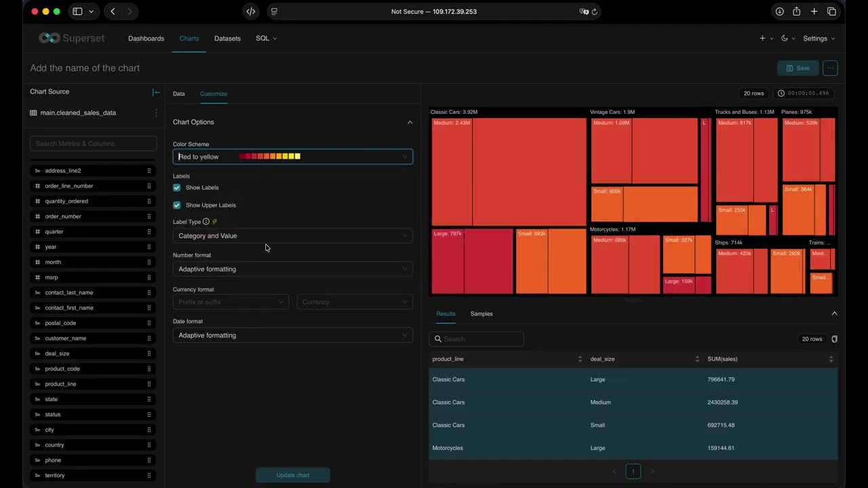Image resolution: width=868 pixels, height=488 pixels.
Task: Sort by the product_line column sort icon
Action: 580,359
